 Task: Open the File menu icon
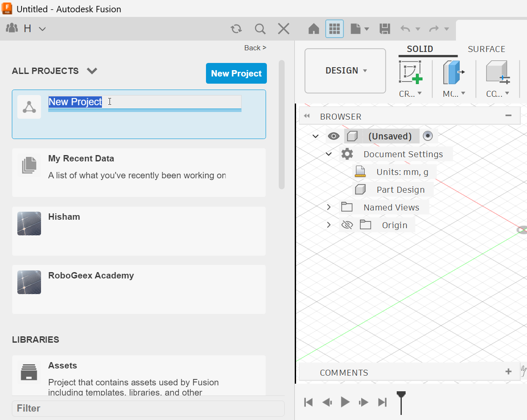pyautogui.click(x=356, y=29)
